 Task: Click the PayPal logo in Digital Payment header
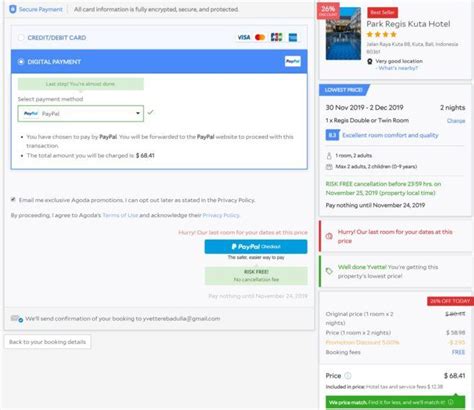point(293,61)
